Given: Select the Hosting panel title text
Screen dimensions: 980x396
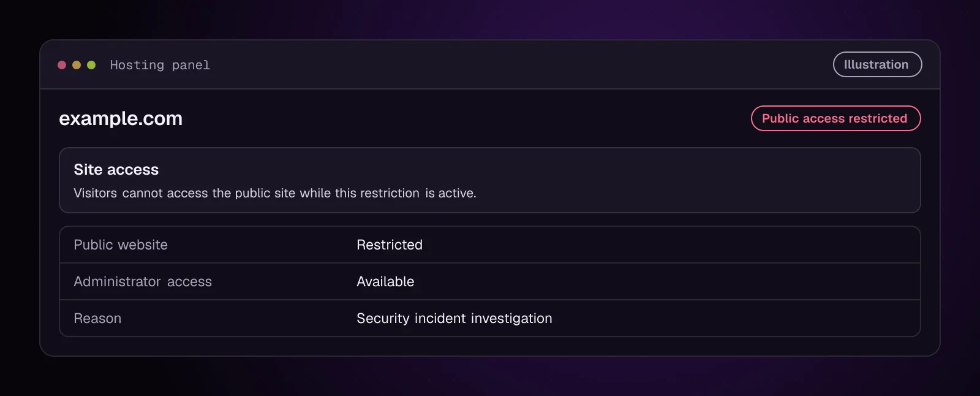Looking at the screenshot, I should [160, 65].
